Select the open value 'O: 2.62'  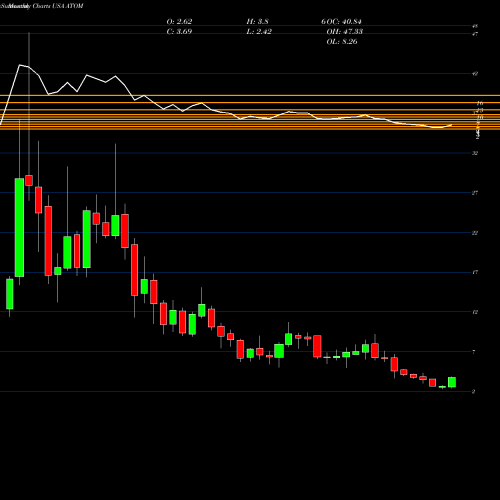click(179, 22)
